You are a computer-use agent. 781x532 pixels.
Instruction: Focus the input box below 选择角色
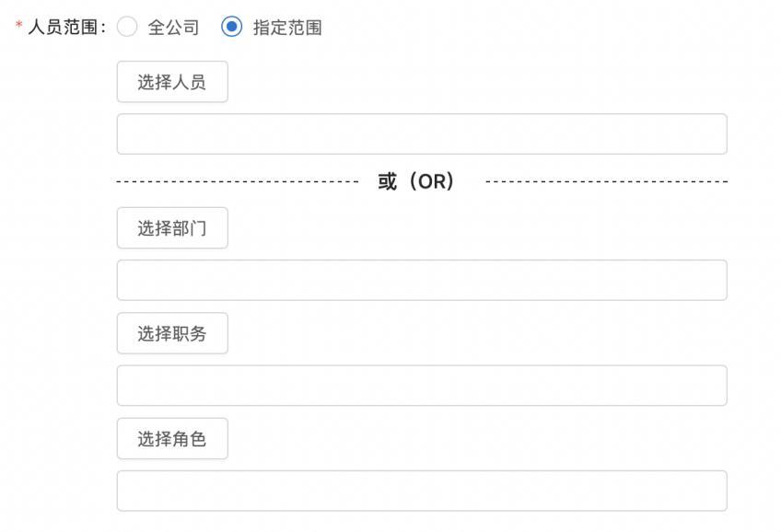click(422, 491)
